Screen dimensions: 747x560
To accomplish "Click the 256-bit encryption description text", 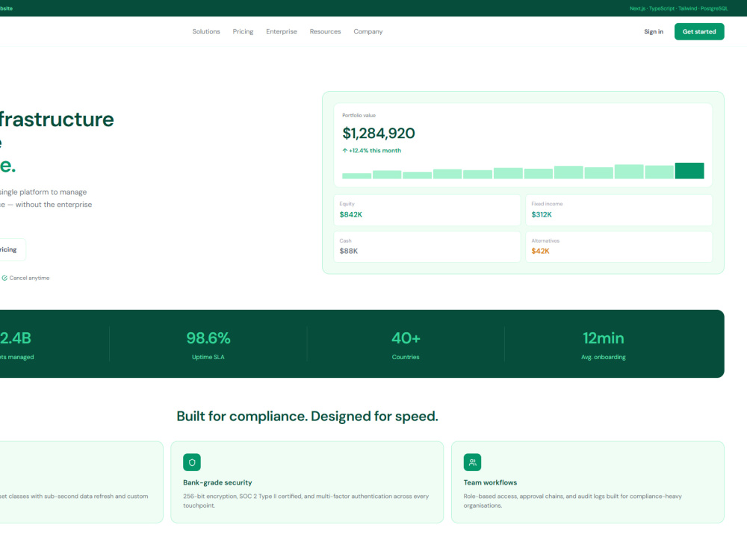I will click(x=306, y=500).
